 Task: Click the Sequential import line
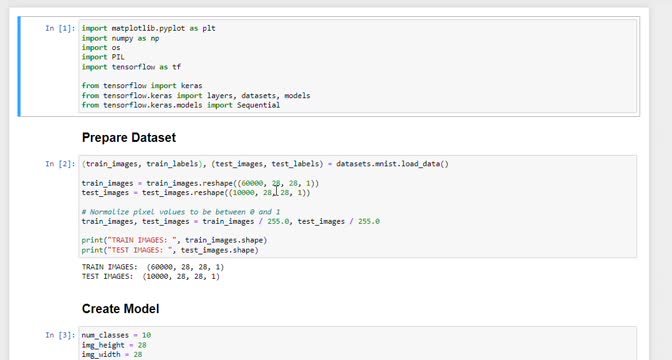pos(181,105)
